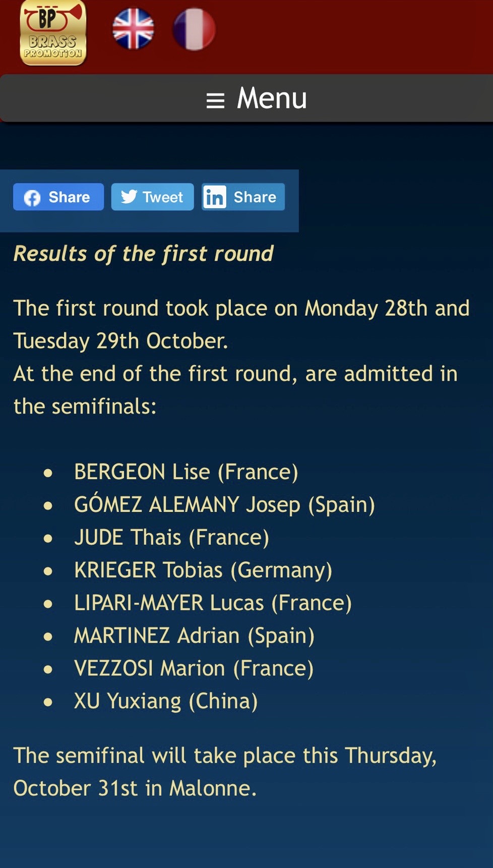Click the Facebook logo in Share button
Screen dimensions: 493x868
pyautogui.click(x=32, y=198)
